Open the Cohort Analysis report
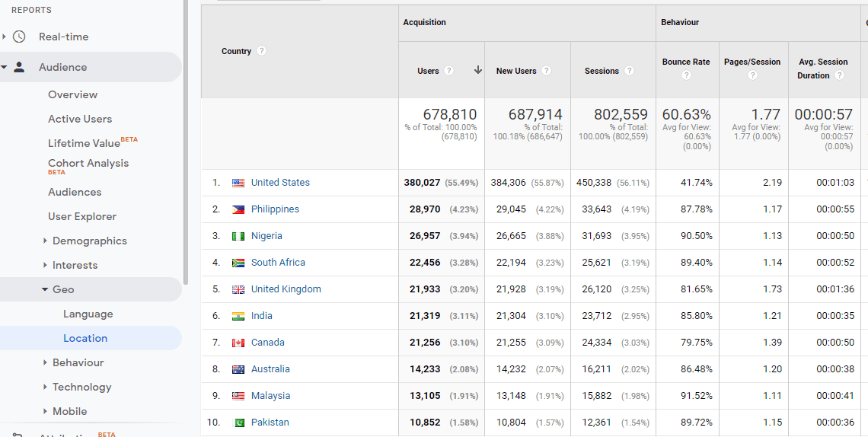The width and height of the screenshot is (868, 437). 88,163
